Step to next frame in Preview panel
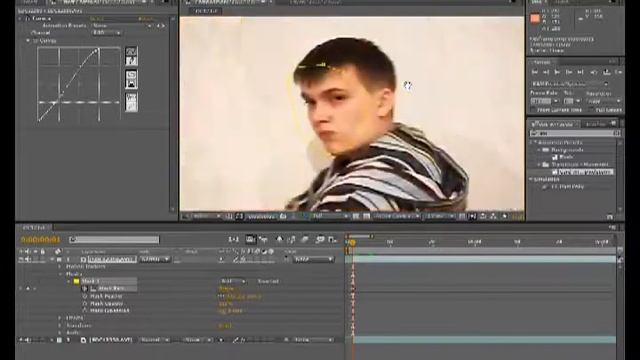 coord(569,72)
